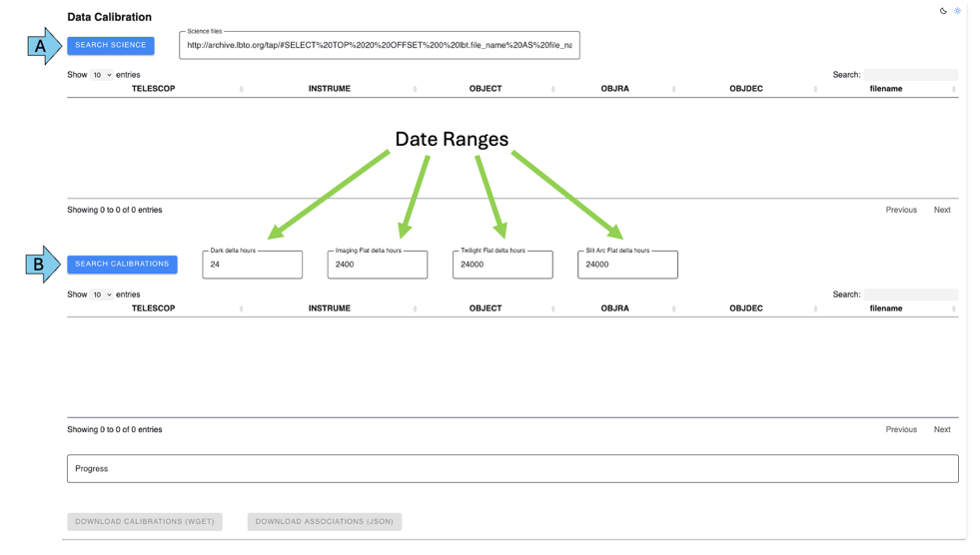Screen dimensions: 980x555
Task: Select the Slit Arc Flat delta hours input
Action: [x=627, y=265]
